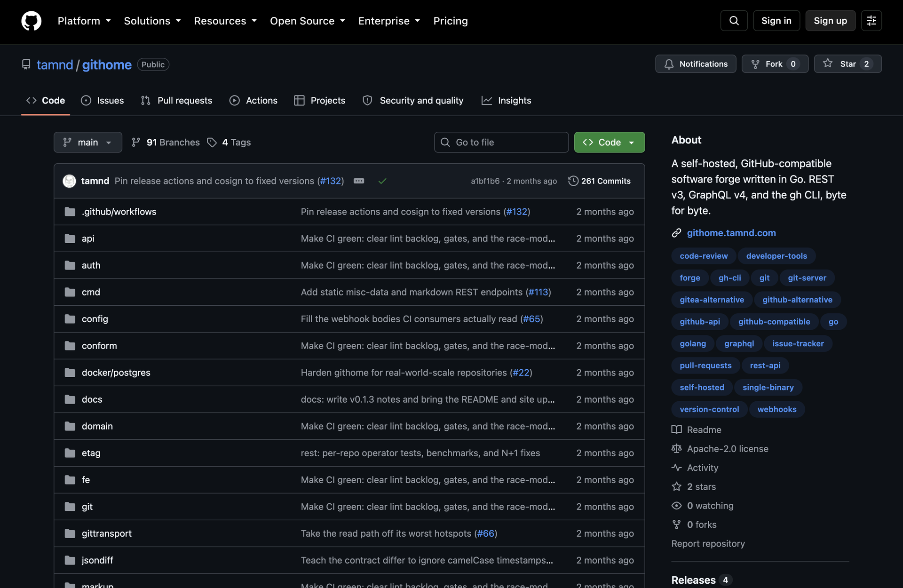Click the folder icon beside conform

(70, 346)
